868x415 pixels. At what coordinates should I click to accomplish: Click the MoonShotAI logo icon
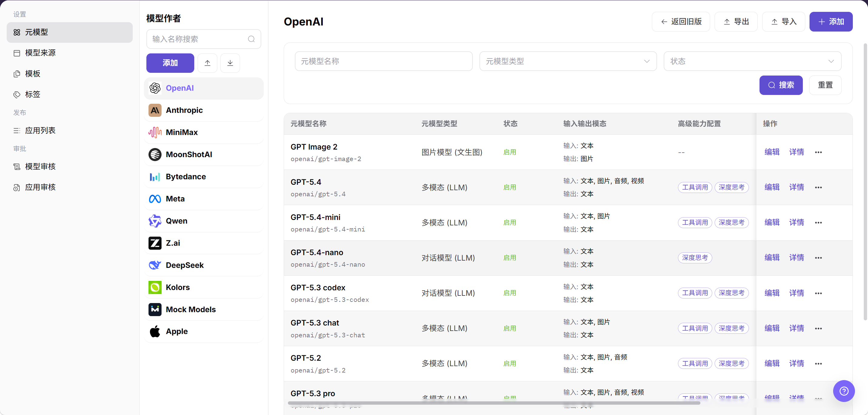point(155,154)
